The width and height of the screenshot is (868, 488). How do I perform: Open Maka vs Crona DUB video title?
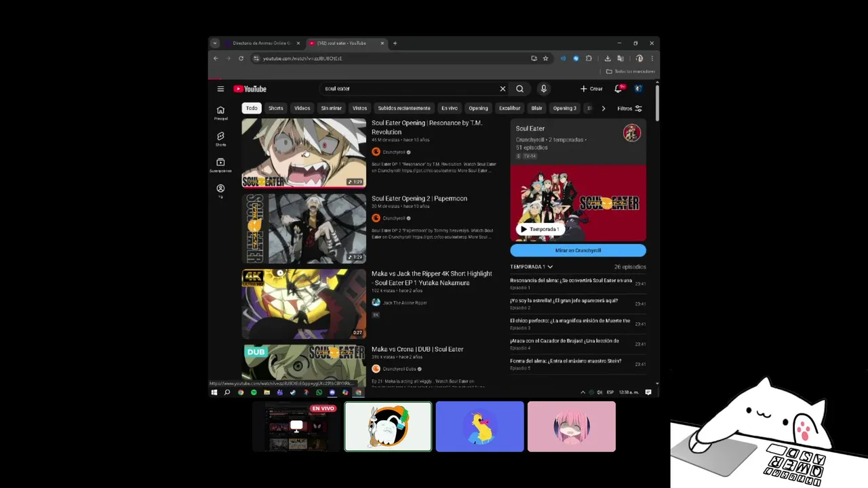[x=418, y=349]
